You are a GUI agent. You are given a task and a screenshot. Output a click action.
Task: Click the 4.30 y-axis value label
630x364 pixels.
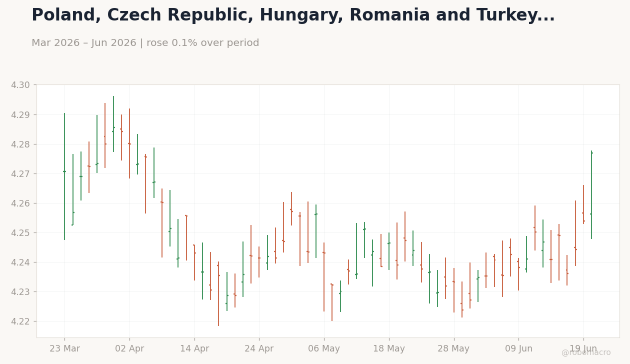(x=20, y=85)
